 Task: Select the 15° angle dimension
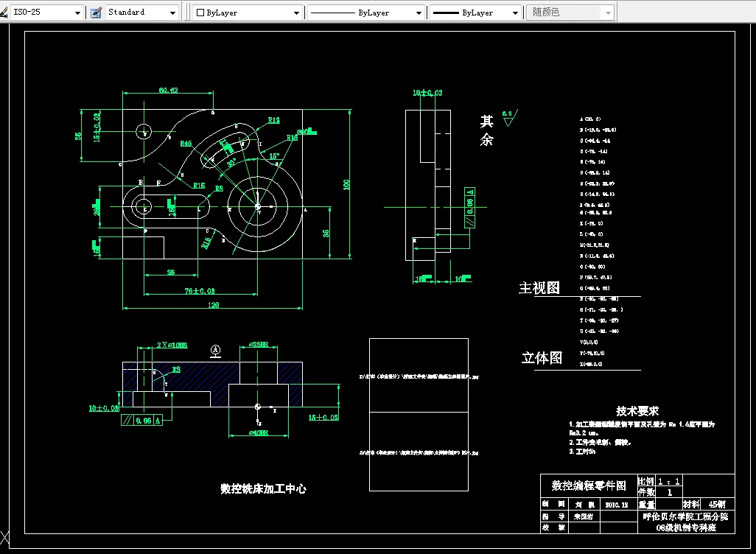(x=274, y=156)
